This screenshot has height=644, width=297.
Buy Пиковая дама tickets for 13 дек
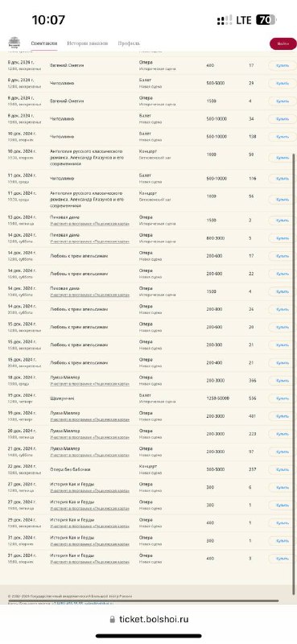click(x=283, y=221)
